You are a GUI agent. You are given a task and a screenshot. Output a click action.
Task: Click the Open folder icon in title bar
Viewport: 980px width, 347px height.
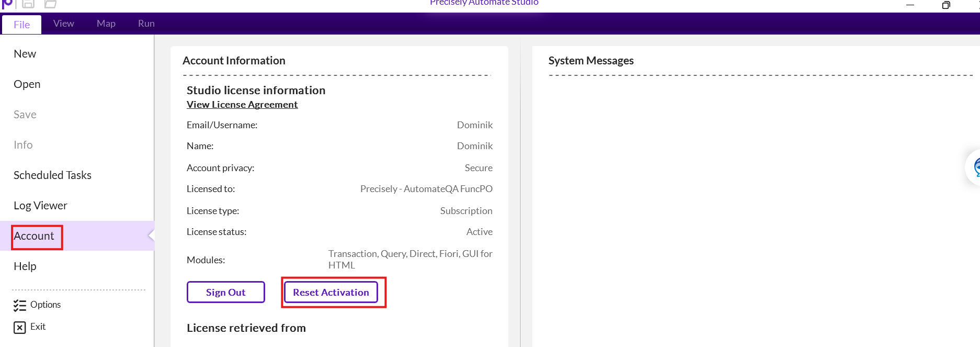click(x=50, y=4)
